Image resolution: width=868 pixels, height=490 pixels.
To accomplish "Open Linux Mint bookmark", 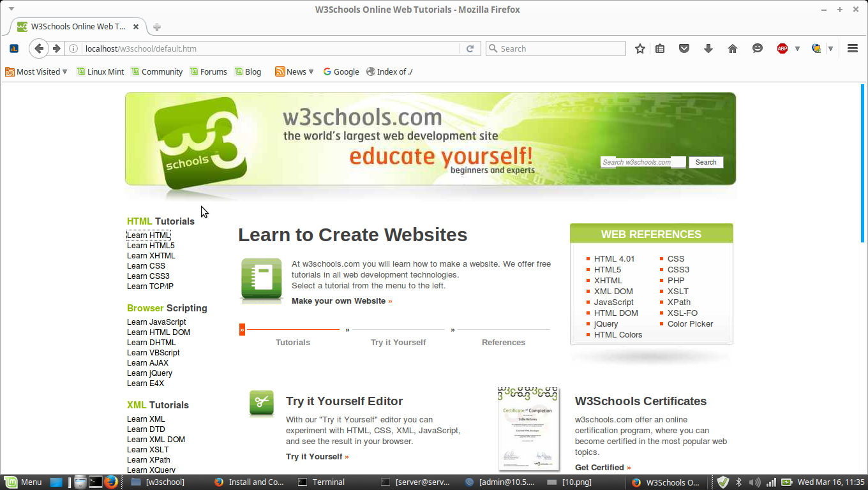I will (100, 71).
